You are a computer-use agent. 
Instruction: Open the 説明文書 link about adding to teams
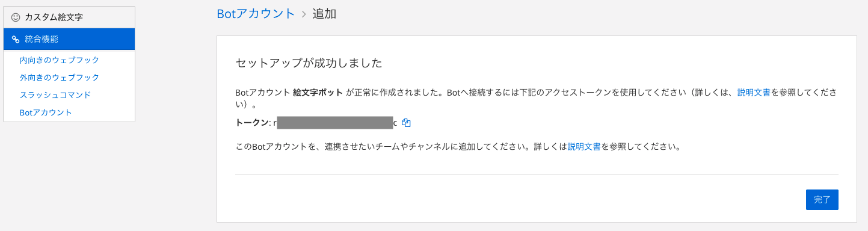point(584,146)
